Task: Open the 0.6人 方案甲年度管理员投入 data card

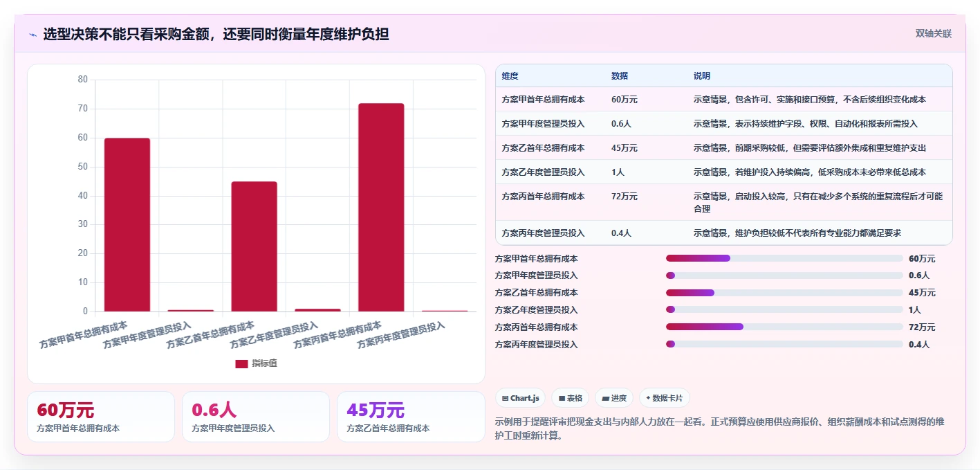Action: pyautogui.click(x=256, y=417)
